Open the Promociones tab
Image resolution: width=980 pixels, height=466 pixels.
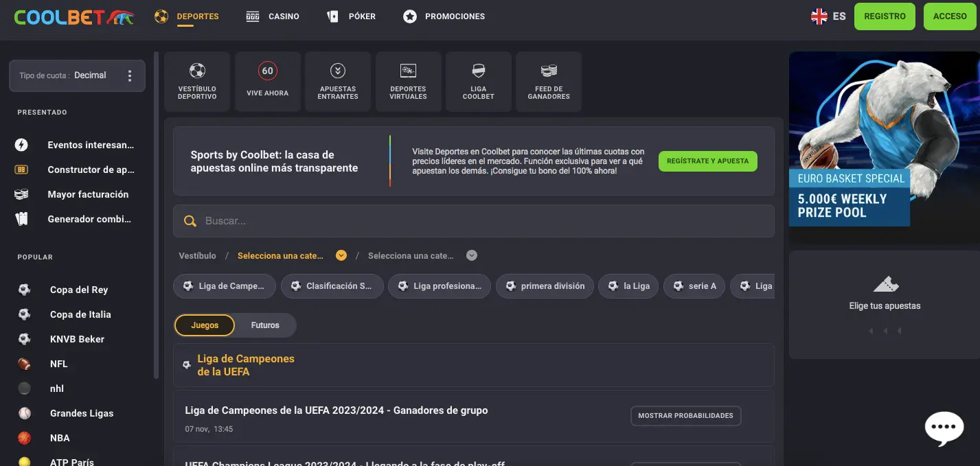[x=444, y=16]
